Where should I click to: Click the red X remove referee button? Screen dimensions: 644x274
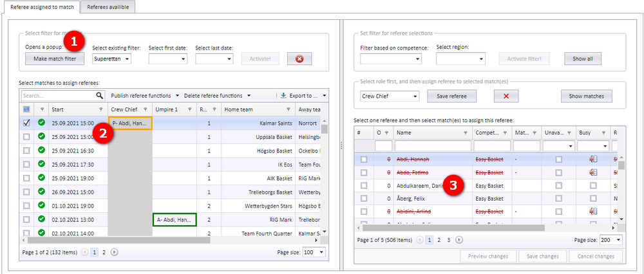pyautogui.click(x=506, y=96)
